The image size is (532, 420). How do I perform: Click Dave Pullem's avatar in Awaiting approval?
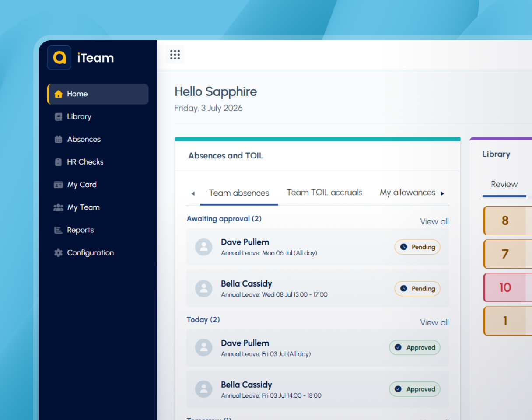pyautogui.click(x=203, y=247)
